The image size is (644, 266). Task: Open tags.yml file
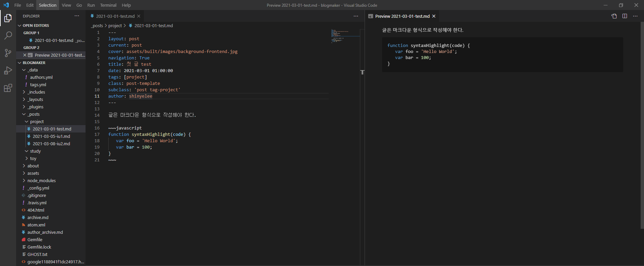pos(51,85)
